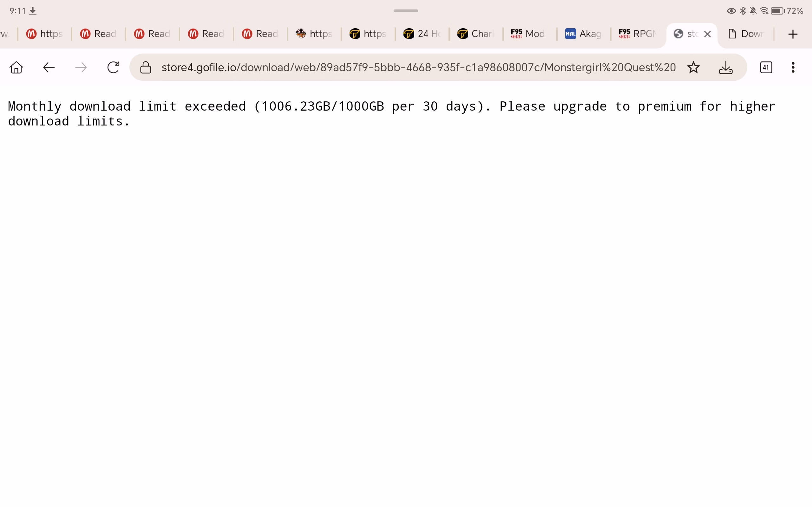This screenshot has width=812, height=507.
Task: Pull down the top drag handle bar
Action: pos(406,11)
